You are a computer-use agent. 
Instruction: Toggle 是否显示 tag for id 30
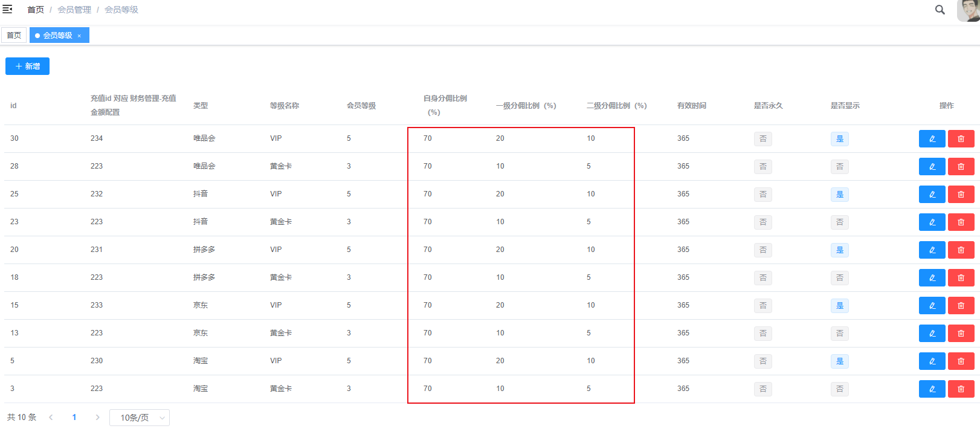pos(839,139)
